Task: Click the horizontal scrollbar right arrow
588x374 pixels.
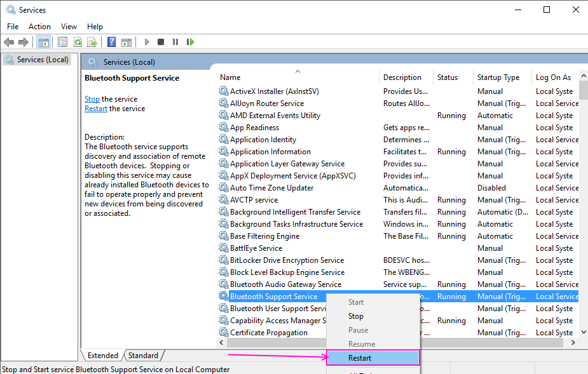Action: (573, 342)
